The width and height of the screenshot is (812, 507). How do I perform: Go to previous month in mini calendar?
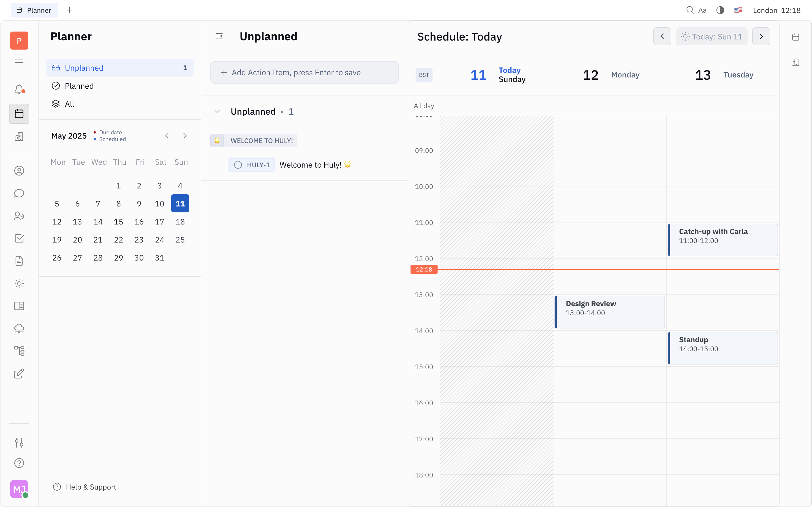pos(167,136)
